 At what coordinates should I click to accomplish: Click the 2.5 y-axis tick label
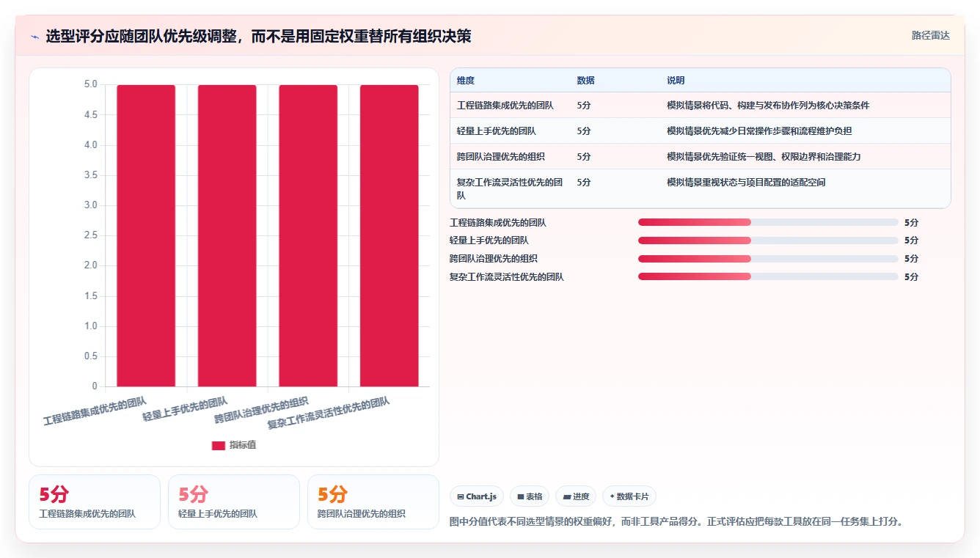click(x=90, y=235)
